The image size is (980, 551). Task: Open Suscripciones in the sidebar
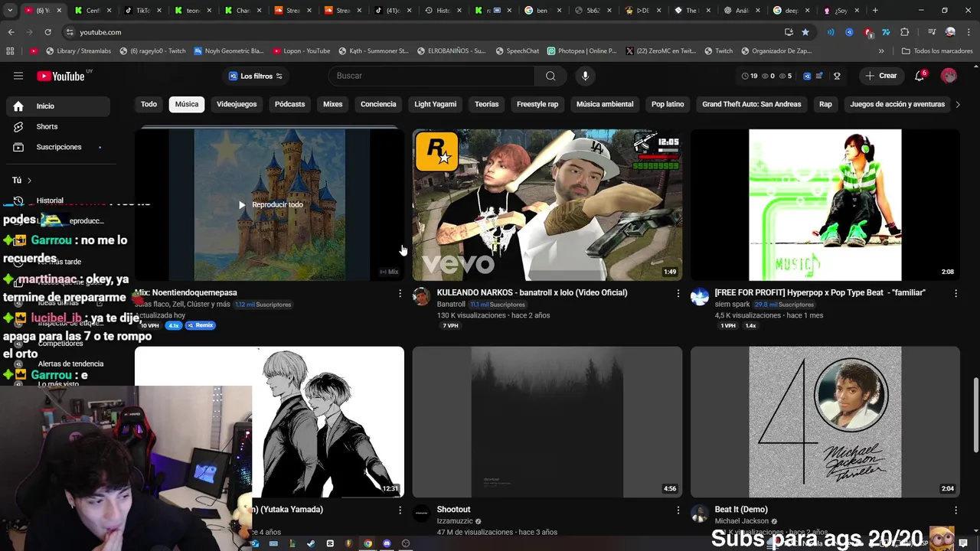point(58,147)
